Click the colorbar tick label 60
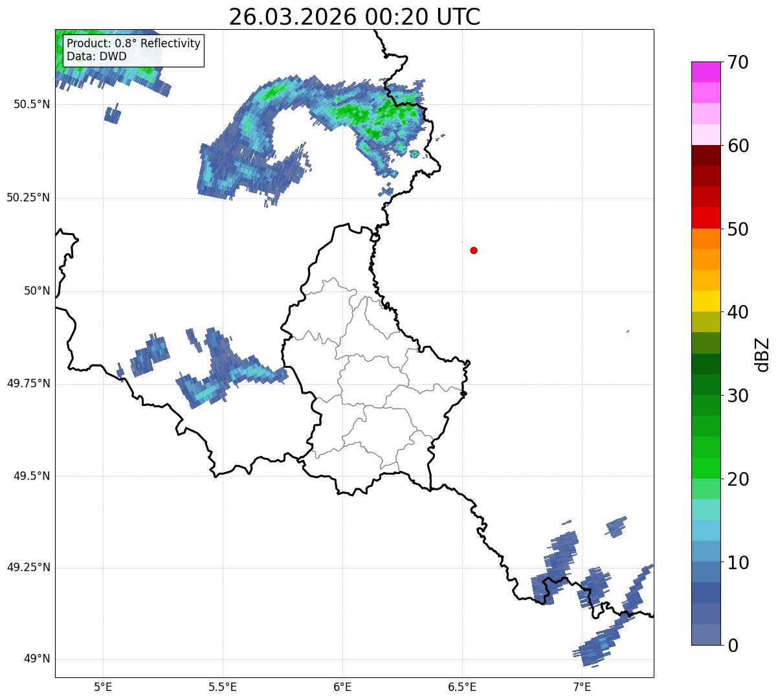 click(737, 146)
